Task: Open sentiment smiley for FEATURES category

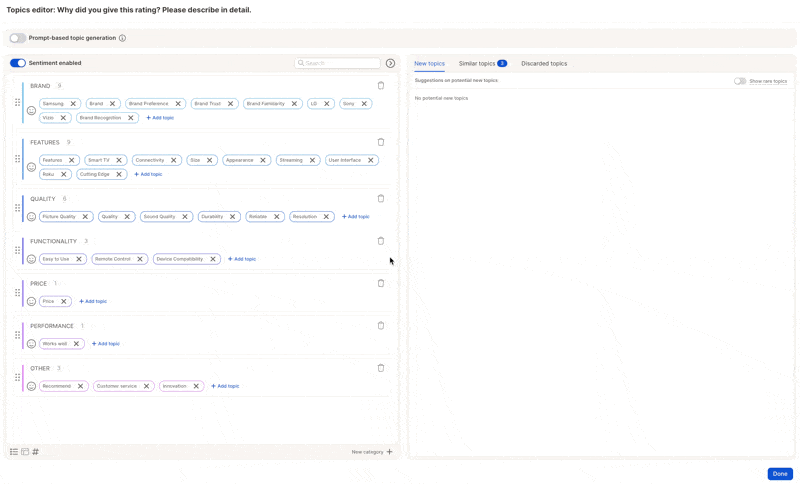Action: [31, 167]
